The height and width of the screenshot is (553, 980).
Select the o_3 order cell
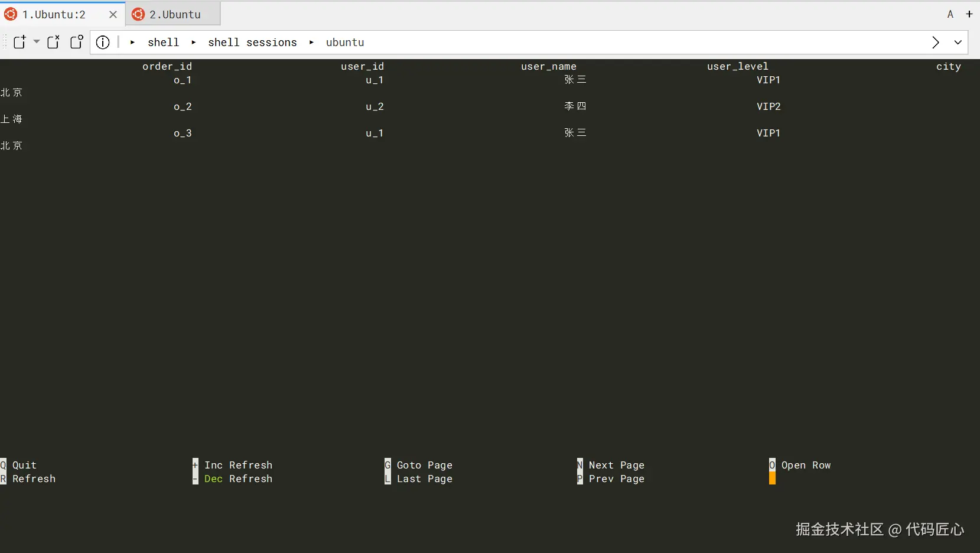pyautogui.click(x=183, y=134)
